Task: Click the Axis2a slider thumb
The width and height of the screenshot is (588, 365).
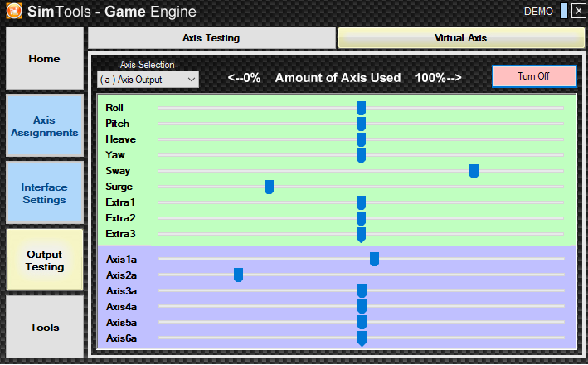Action: (x=238, y=275)
